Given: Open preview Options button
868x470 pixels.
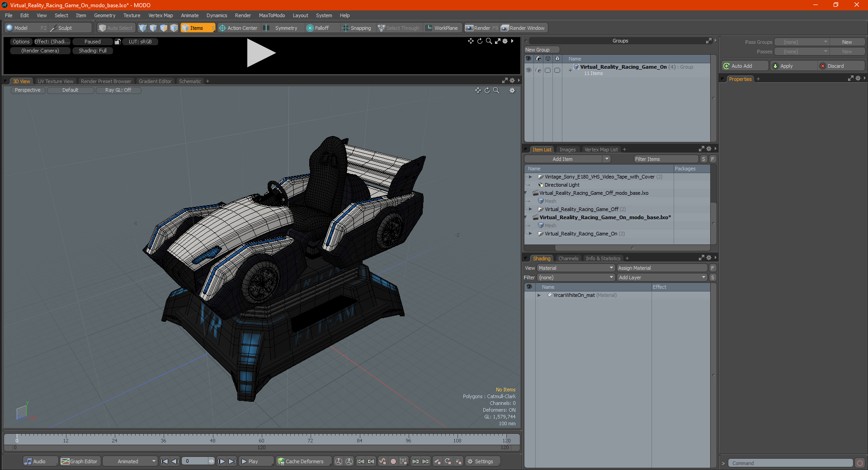Looking at the screenshot, I should click(x=21, y=42).
